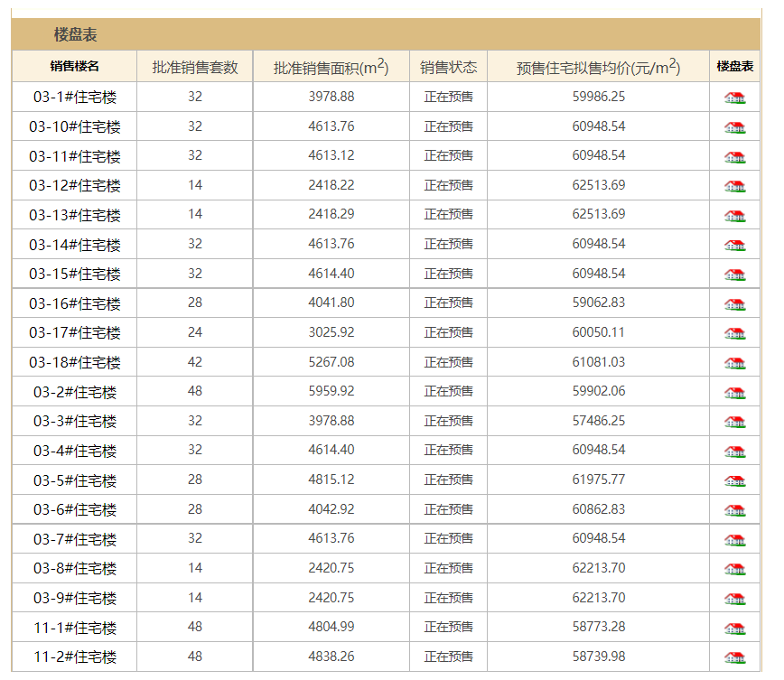Click the 销售楼名 column header
Image resolution: width=784 pixels, height=680 pixels.
click(x=74, y=67)
